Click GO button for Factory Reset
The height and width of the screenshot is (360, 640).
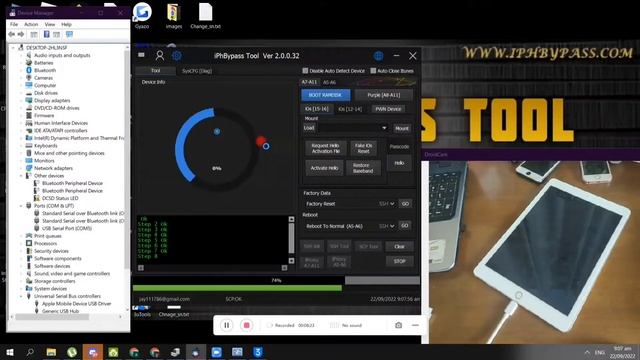coord(405,204)
